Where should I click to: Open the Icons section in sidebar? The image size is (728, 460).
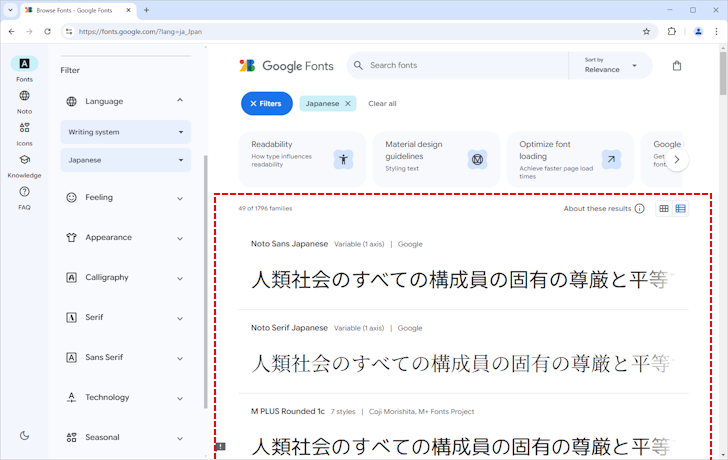pos(24,133)
